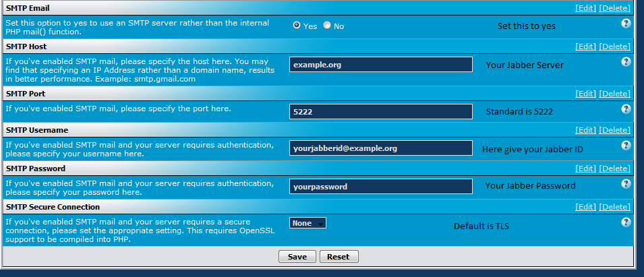Click Edit link for SMTP Email

click(x=585, y=8)
